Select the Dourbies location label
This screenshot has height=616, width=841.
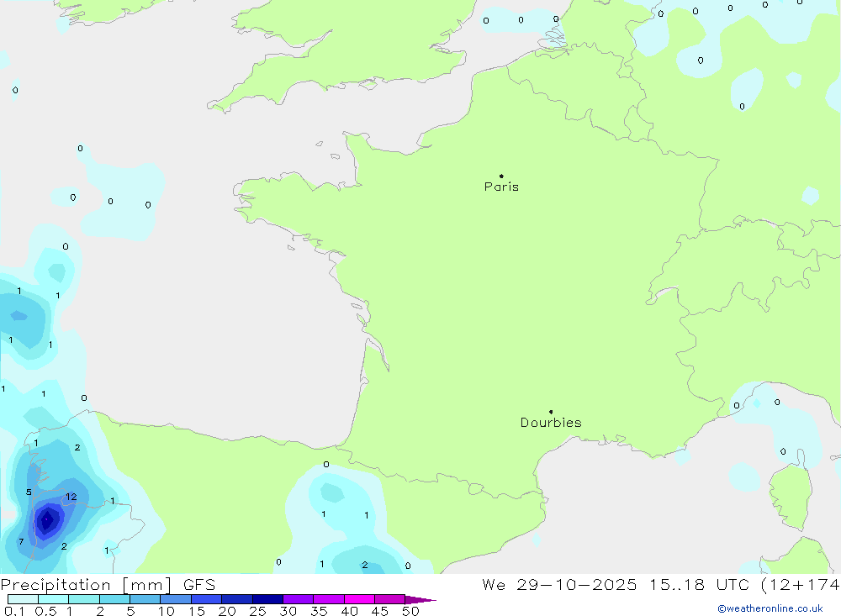click(x=551, y=423)
